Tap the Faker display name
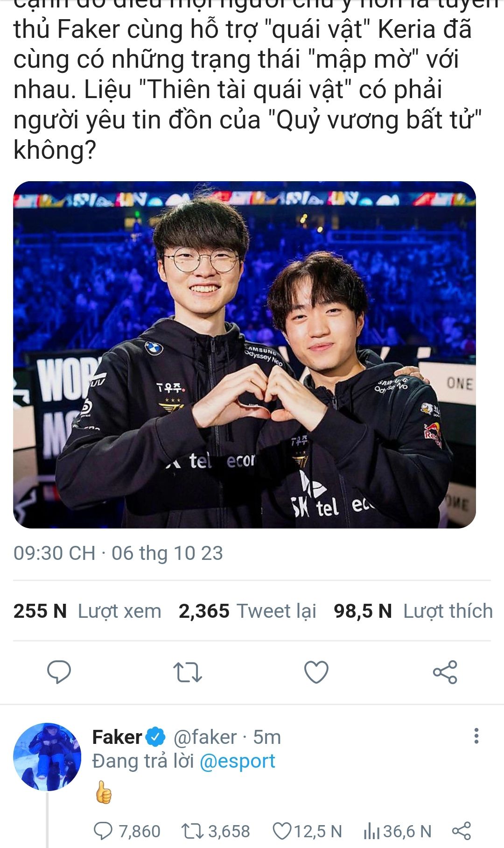 (x=117, y=737)
